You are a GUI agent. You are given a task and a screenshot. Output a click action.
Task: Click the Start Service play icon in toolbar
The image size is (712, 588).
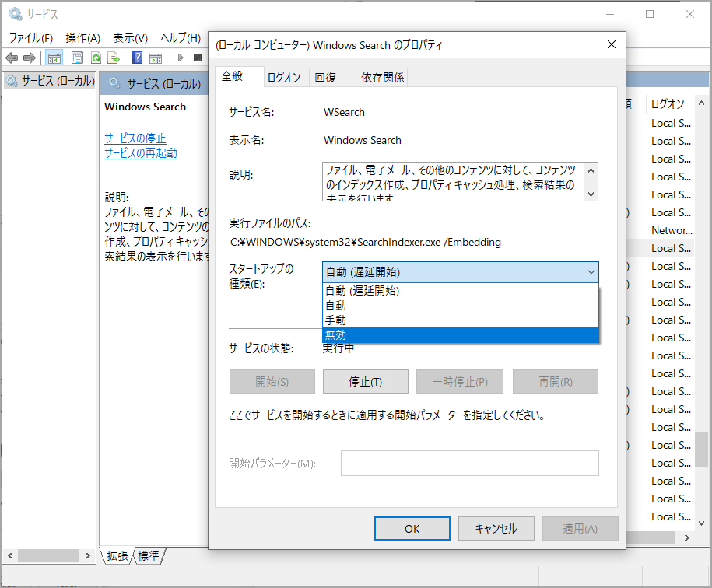point(181,58)
